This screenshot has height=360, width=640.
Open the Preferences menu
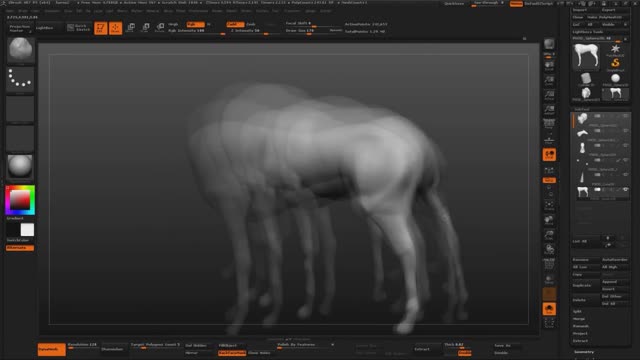point(198,11)
